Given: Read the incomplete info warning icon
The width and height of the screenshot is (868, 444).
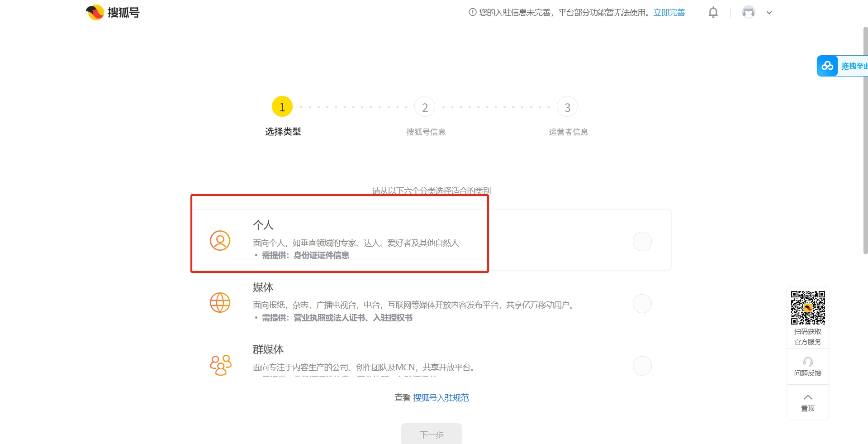Looking at the screenshot, I should point(473,12).
